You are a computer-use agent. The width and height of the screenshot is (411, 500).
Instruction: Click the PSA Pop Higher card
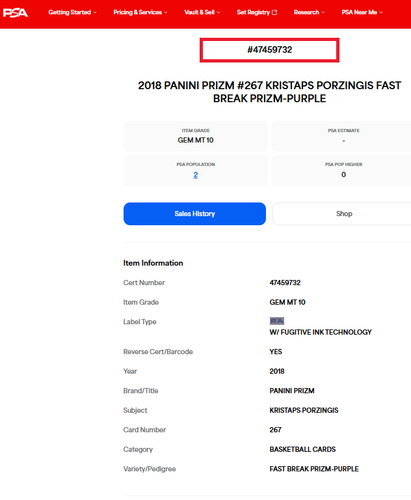[341, 170]
